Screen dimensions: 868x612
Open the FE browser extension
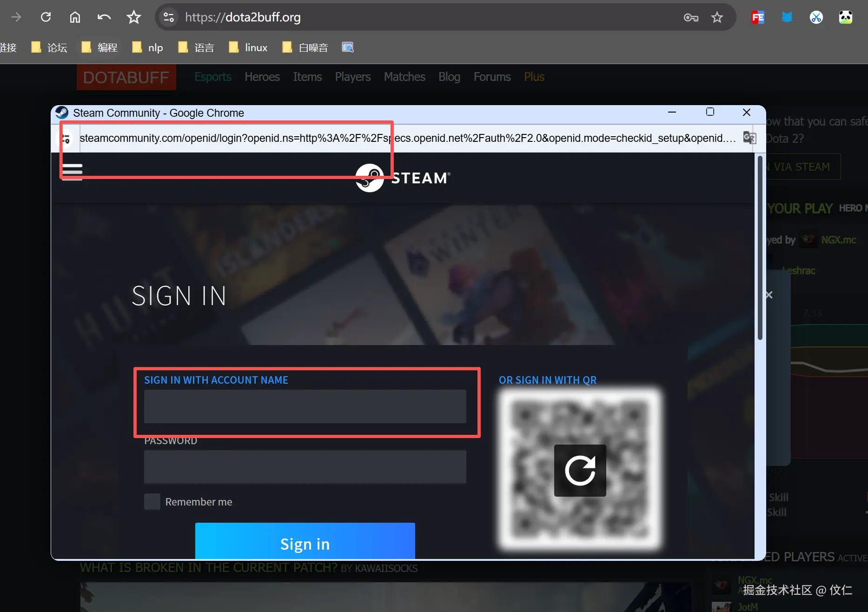coord(758,18)
